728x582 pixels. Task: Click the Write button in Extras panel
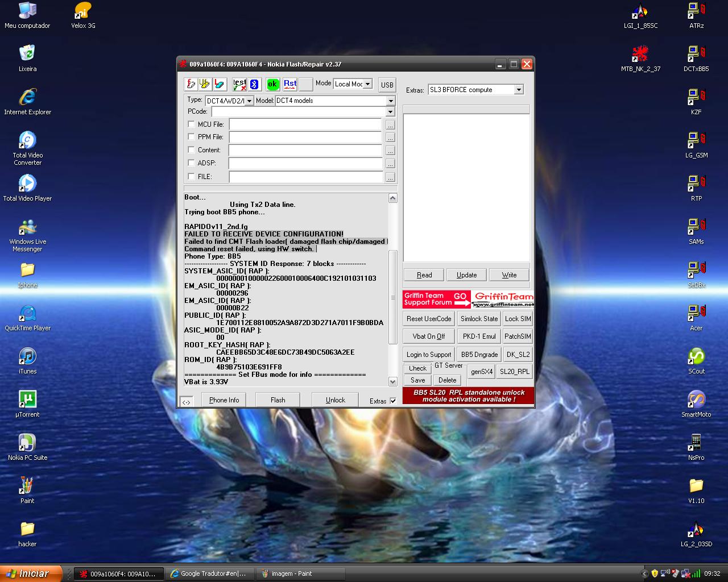pos(509,275)
